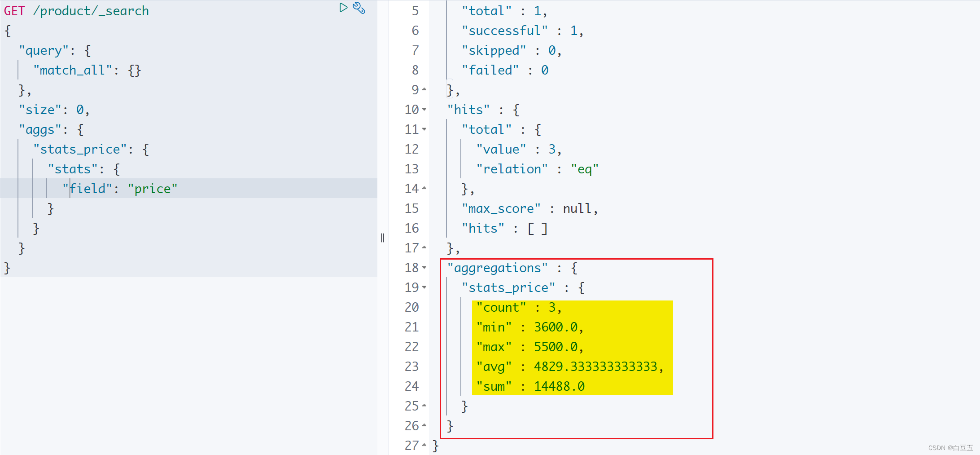Screen dimensions: 980x455
Task: Click the "successful" : 1 response line
Action: point(523,31)
